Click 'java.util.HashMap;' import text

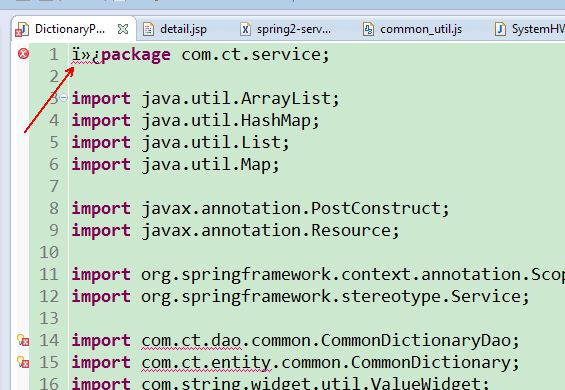(230, 121)
